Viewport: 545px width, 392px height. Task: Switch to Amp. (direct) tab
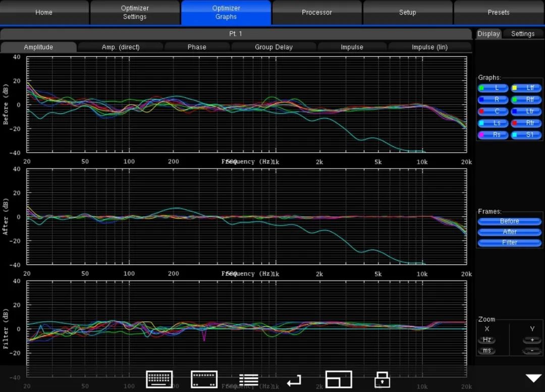(121, 47)
